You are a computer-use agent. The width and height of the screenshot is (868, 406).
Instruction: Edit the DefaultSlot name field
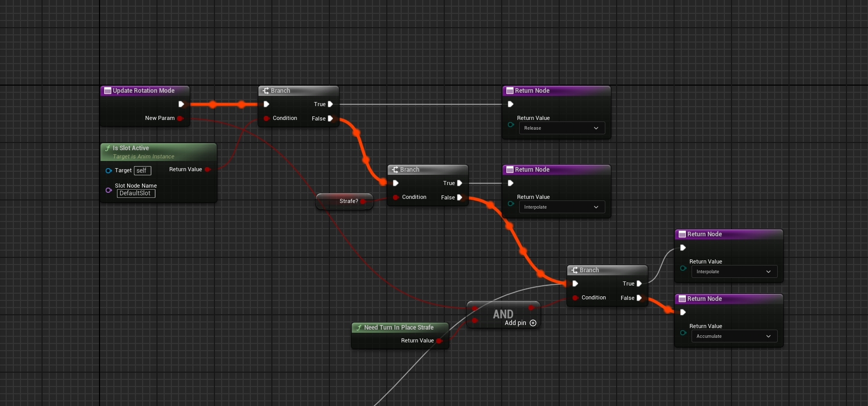tap(136, 193)
